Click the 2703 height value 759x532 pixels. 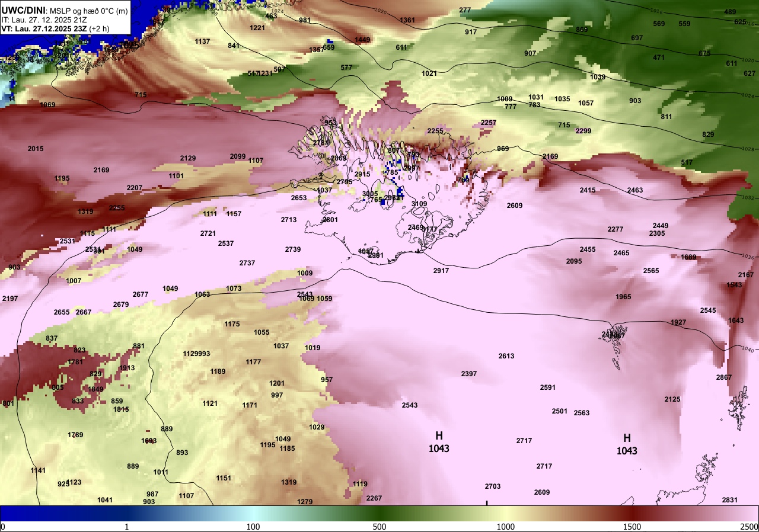[x=493, y=486]
